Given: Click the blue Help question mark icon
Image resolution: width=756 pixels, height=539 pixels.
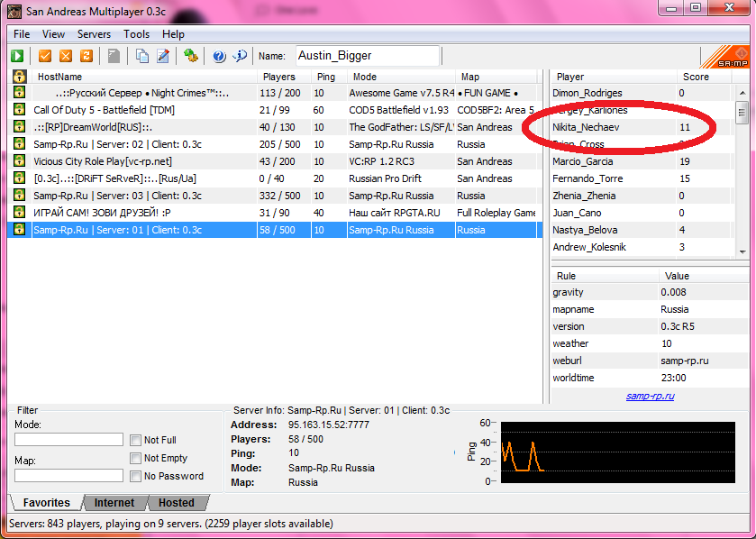Looking at the screenshot, I should 219,56.
